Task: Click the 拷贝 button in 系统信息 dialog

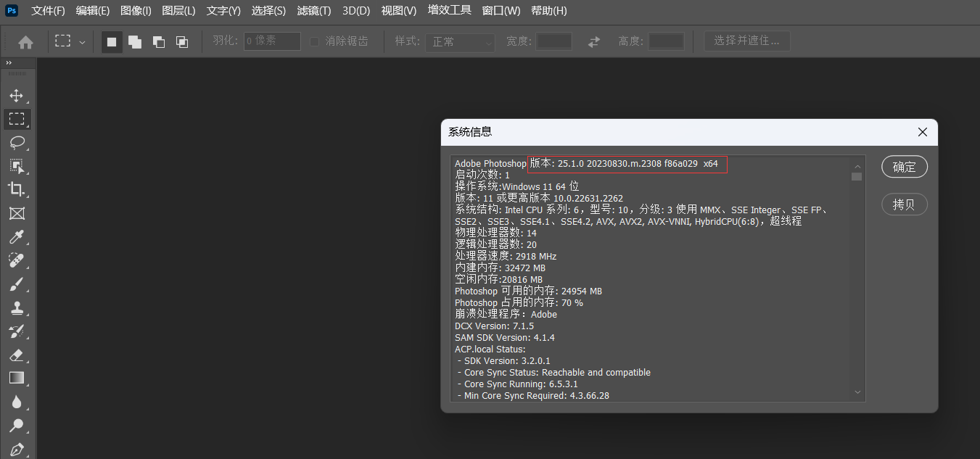Action: click(905, 204)
